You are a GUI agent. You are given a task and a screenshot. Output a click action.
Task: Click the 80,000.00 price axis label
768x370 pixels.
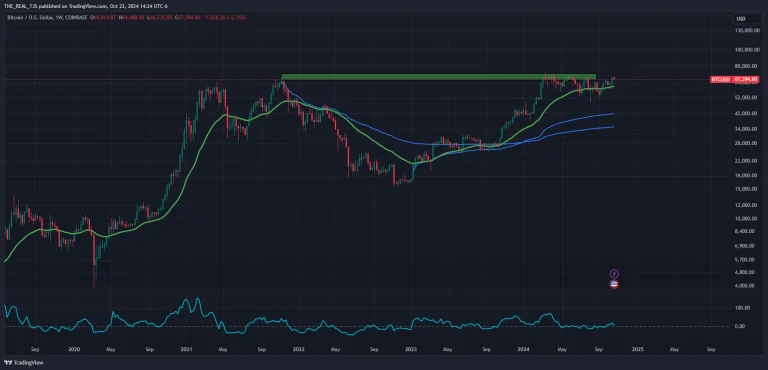coord(747,66)
